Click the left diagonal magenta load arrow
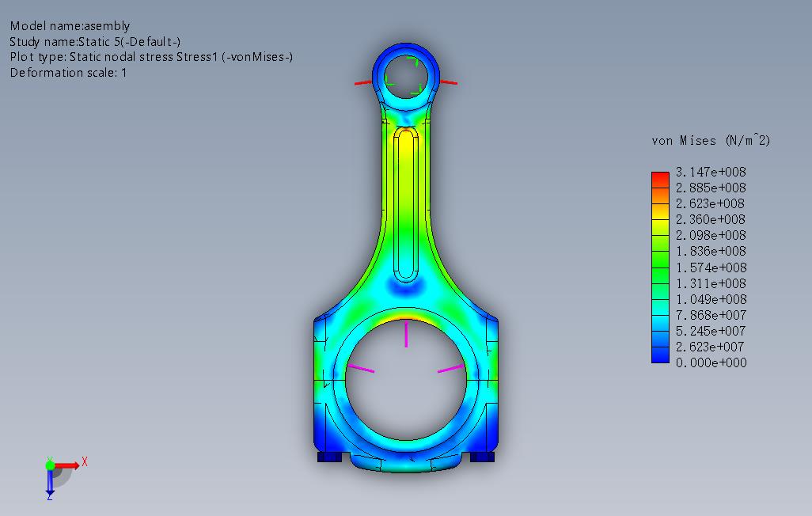The width and height of the screenshot is (812, 516). [361, 369]
